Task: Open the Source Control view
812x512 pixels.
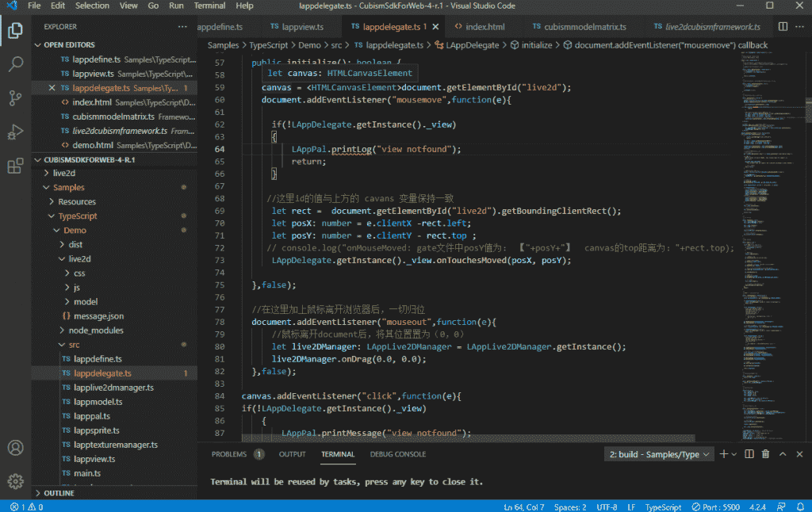Action: point(16,97)
